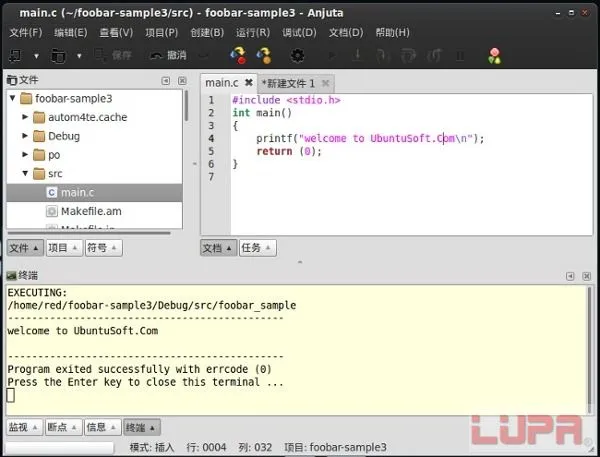Click the Build project icon with orange dot
The image size is (600, 457).
tap(264, 55)
